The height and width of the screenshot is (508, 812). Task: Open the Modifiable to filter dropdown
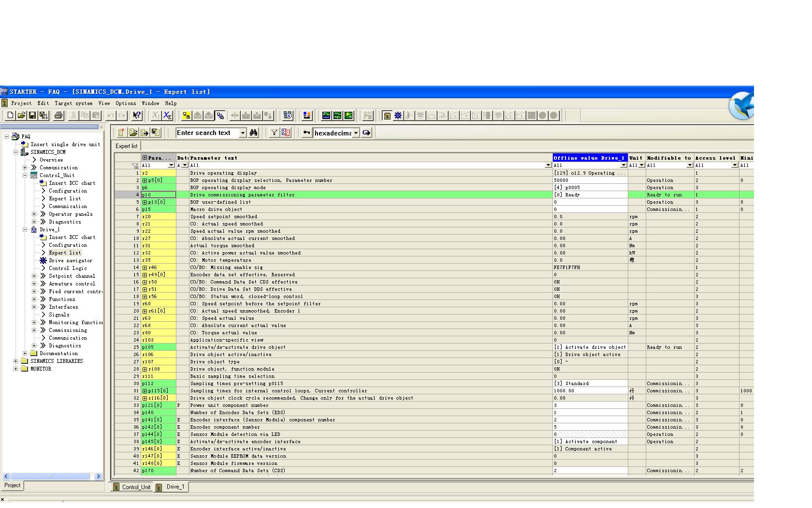(690, 165)
